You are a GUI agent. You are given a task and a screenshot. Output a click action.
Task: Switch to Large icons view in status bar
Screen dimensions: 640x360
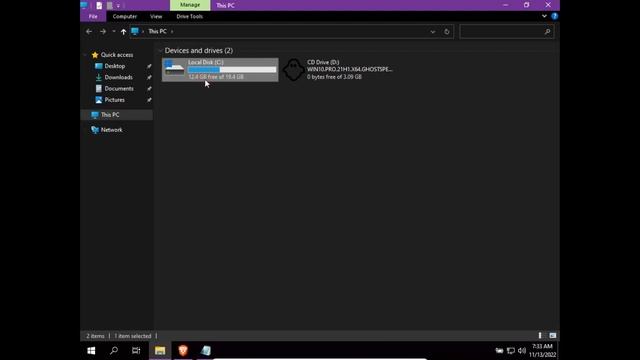[553, 336]
